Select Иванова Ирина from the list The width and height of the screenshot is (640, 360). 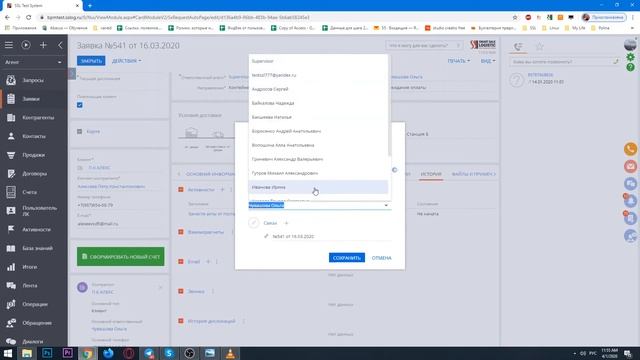pyautogui.click(x=318, y=187)
